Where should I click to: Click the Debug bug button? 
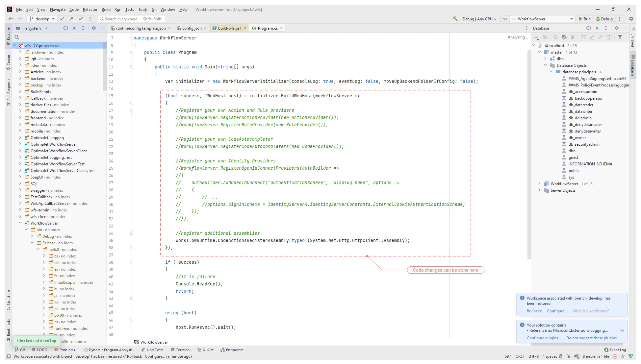(604, 19)
